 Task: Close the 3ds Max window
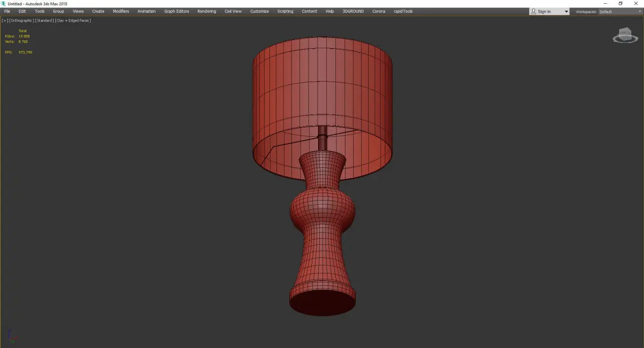[636, 3]
